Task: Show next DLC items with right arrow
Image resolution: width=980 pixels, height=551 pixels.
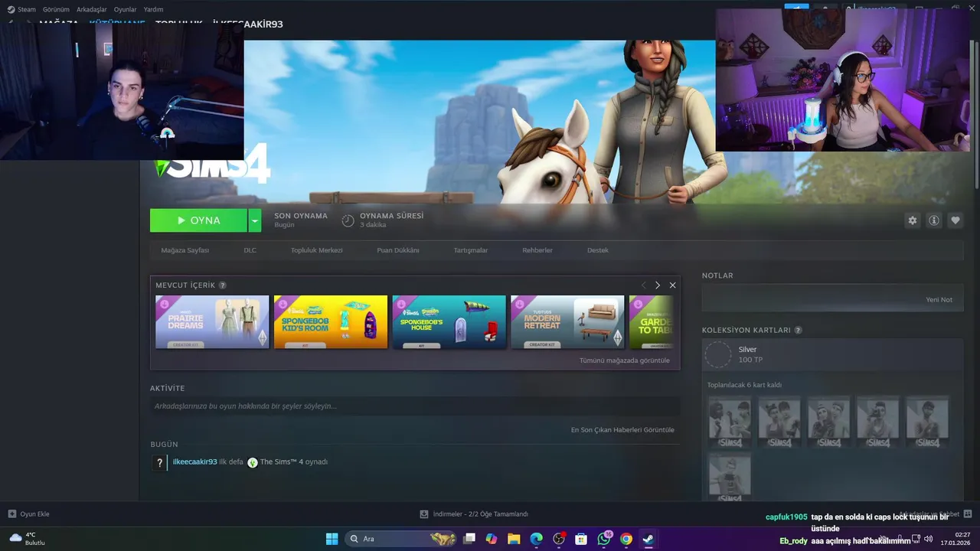Action: click(657, 285)
